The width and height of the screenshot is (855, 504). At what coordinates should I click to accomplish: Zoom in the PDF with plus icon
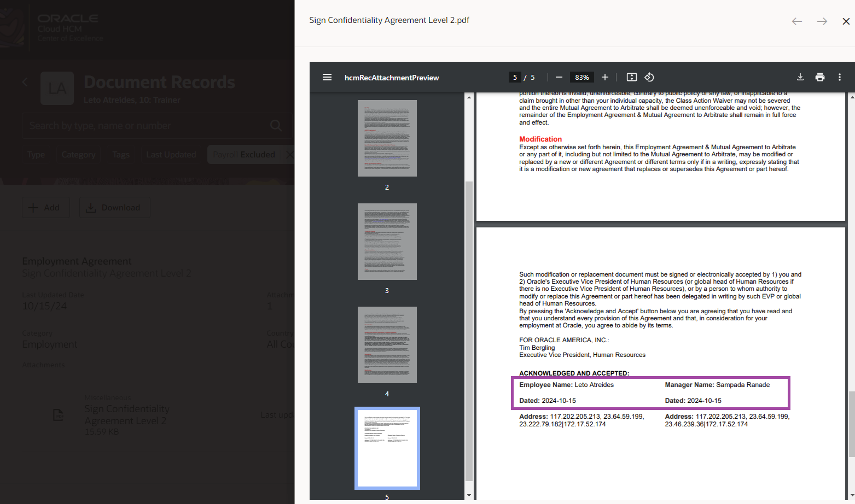click(605, 77)
